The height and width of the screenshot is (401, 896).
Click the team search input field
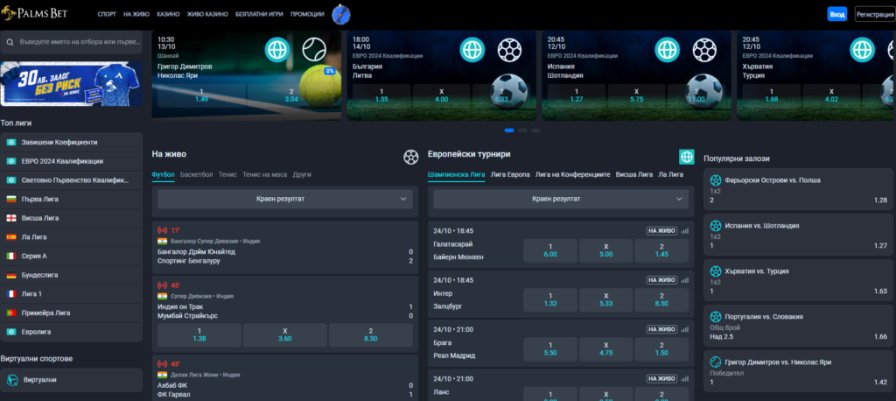pos(75,43)
